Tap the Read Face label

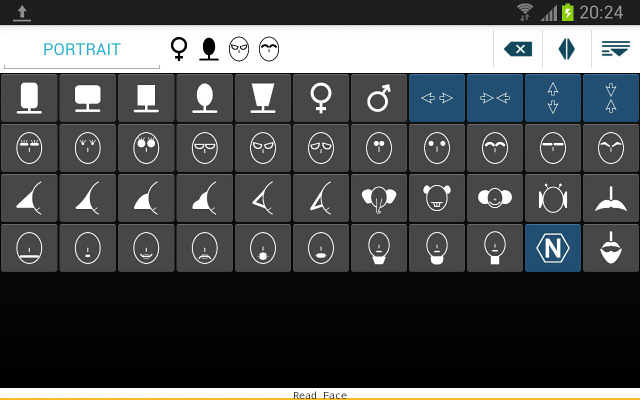tap(320, 395)
